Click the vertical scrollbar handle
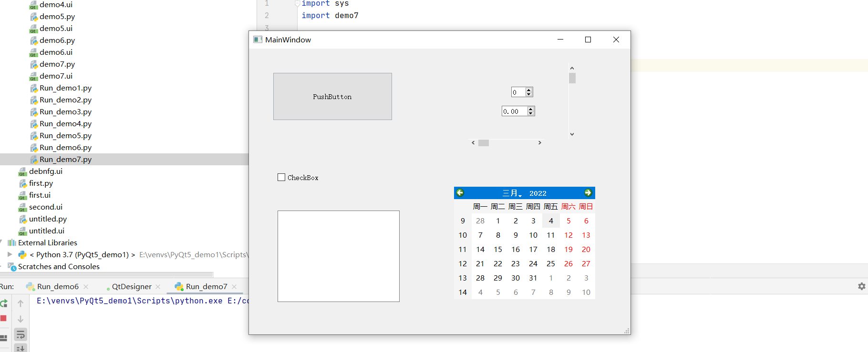This screenshot has width=868, height=352. (572, 78)
